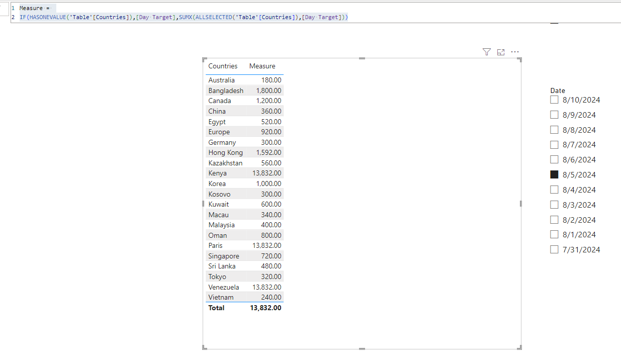Click the 1,800.00 value for Bangladesh
Screen dimensions: 621x364
pyautogui.click(x=269, y=90)
